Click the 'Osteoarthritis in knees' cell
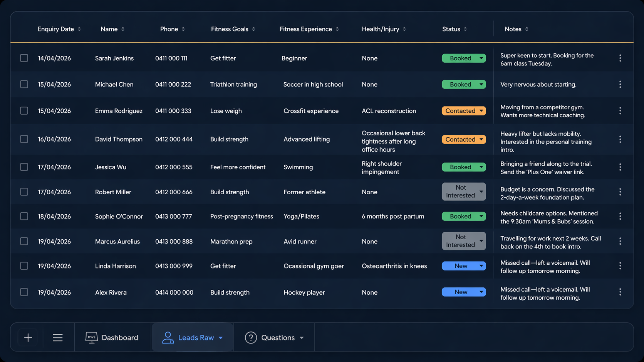The image size is (644, 362). pos(394,266)
